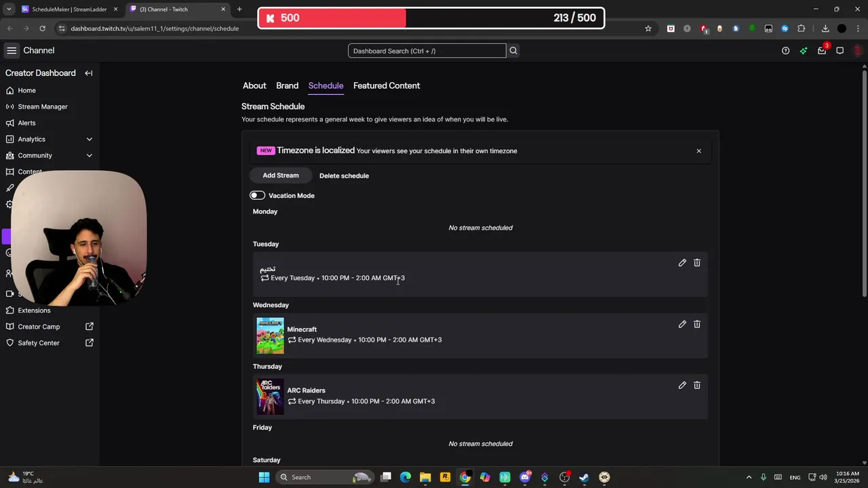Edit the Minecraft Wednesday stream
Image resolution: width=868 pixels, height=488 pixels.
[x=682, y=324]
